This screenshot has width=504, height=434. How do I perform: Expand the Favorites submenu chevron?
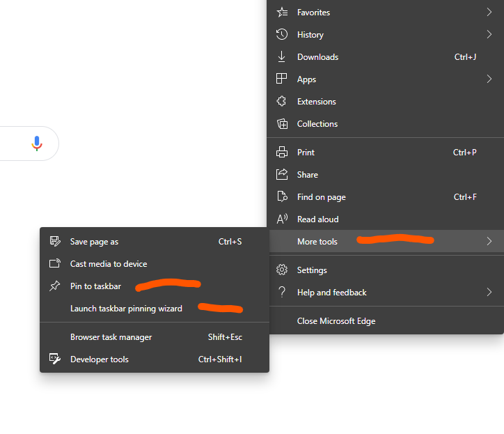(x=489, y=13)
